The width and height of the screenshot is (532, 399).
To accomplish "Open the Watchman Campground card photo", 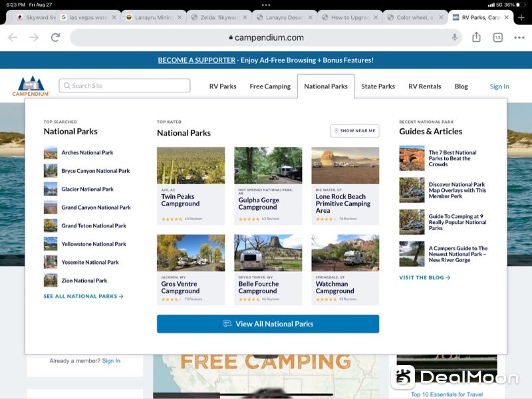I will pos(345,253).
